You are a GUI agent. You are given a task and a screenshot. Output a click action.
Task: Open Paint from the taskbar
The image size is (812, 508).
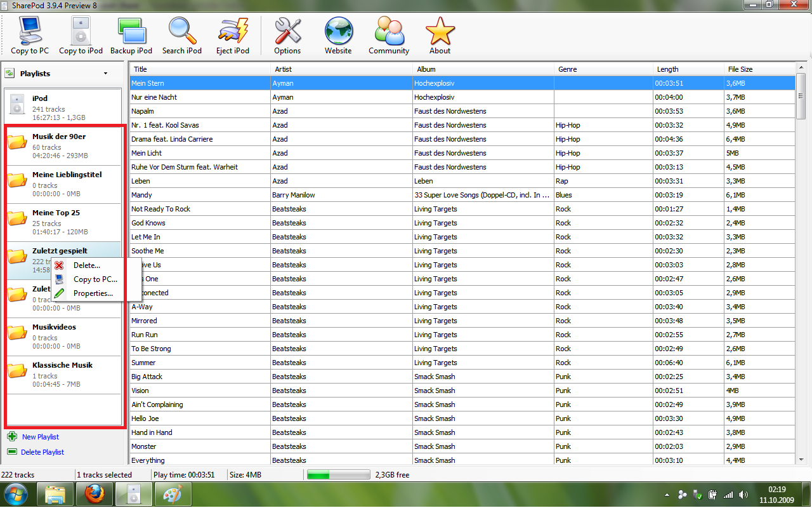pyautogui.click(x=173, y=494)
